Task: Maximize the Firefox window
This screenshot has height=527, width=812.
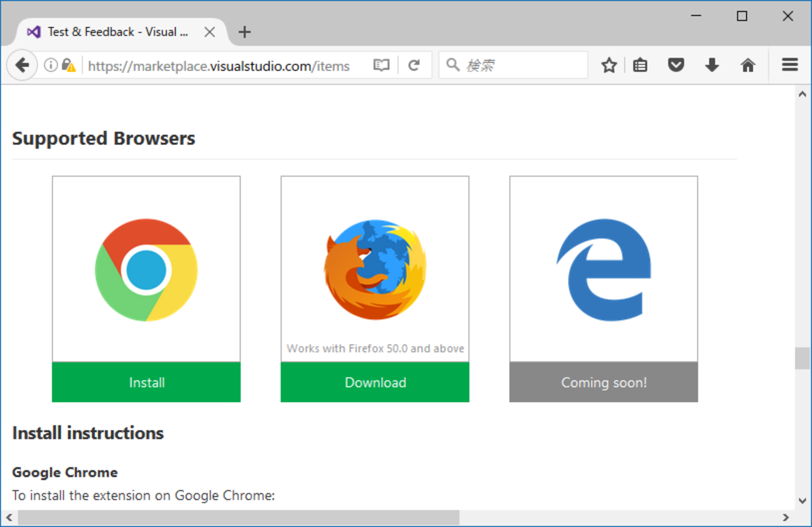Action: pos(742,16)
